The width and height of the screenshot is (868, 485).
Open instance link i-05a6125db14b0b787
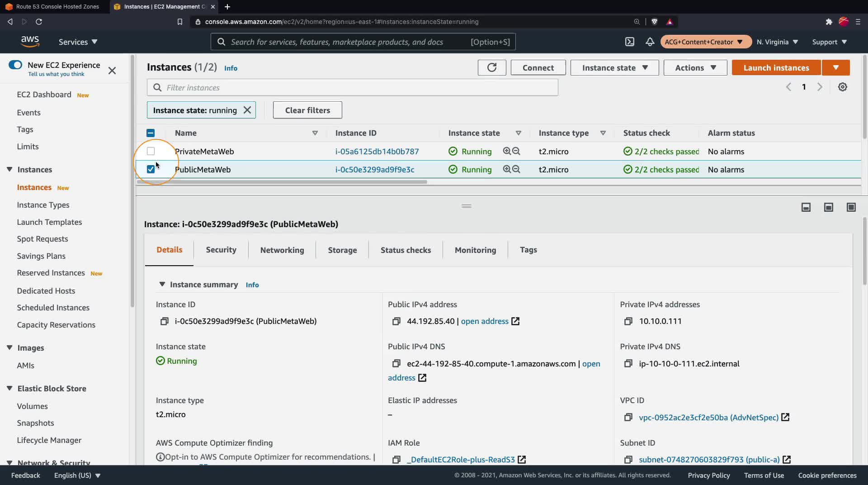point(377,151)
